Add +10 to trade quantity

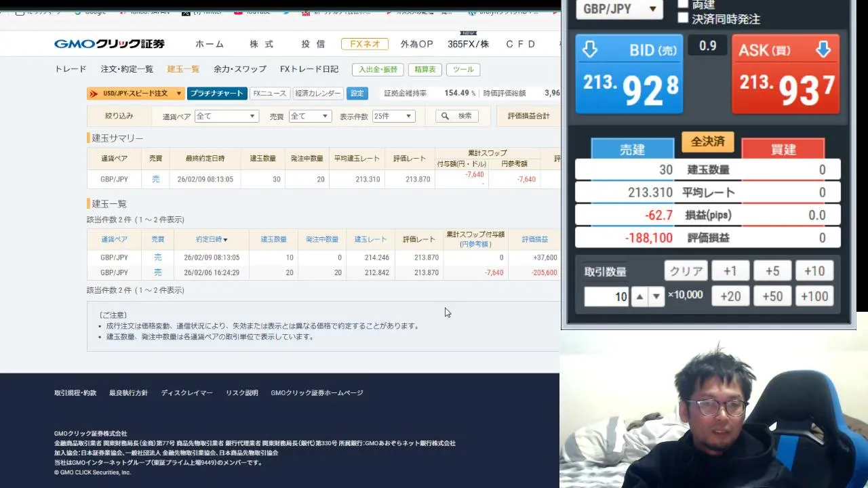tap(814, 271)
